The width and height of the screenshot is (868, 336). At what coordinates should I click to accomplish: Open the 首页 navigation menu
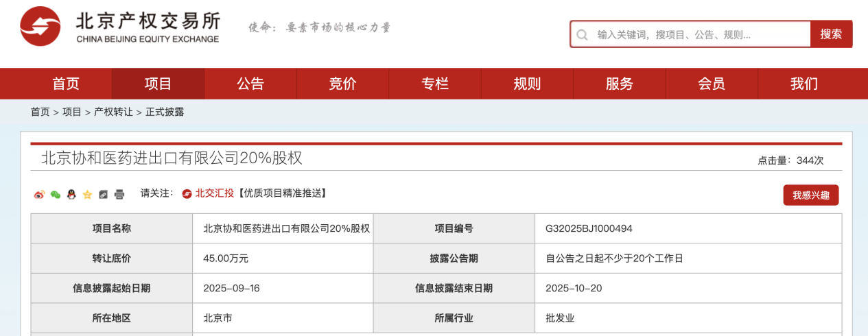66,84
